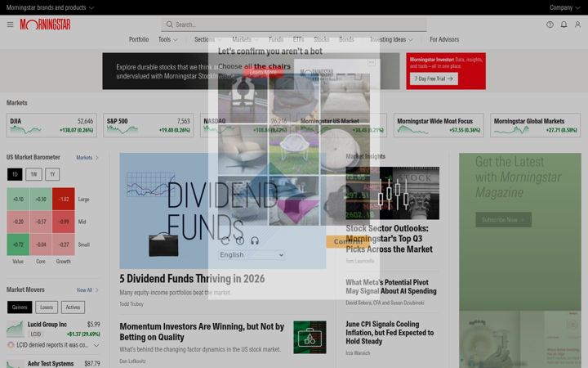This screenshot has width=588, height=368.
Task: Click the -0.57 Mid Core barometer cell
Action: coord(41,222)
